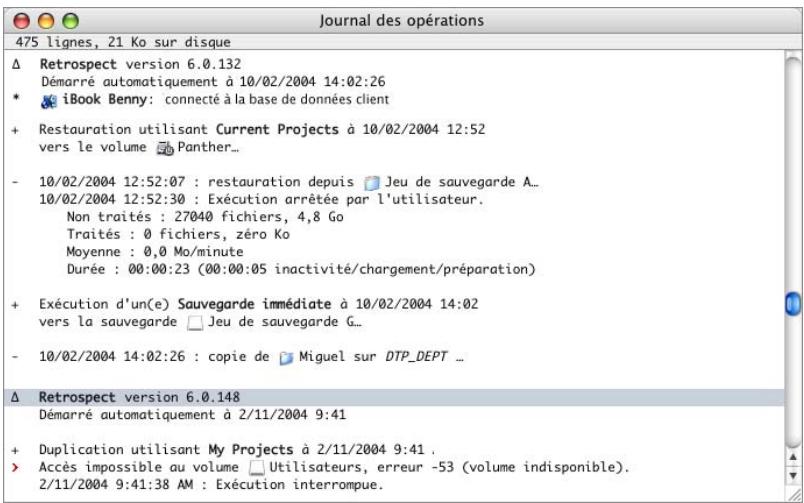Click the Miguel folder icon
This screenshot has width=804, height=503.
(286, 358)
